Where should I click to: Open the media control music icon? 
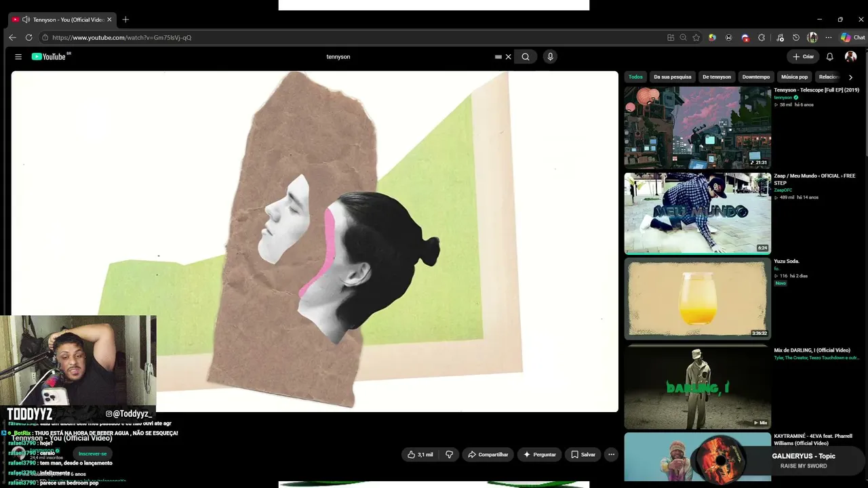tap(780, 37)
